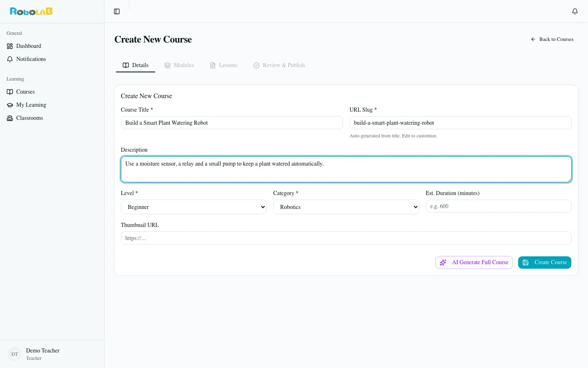Screen dimensions: 588x368
Task: Toggle the sidebar panel icon
Action: point(117,11)
